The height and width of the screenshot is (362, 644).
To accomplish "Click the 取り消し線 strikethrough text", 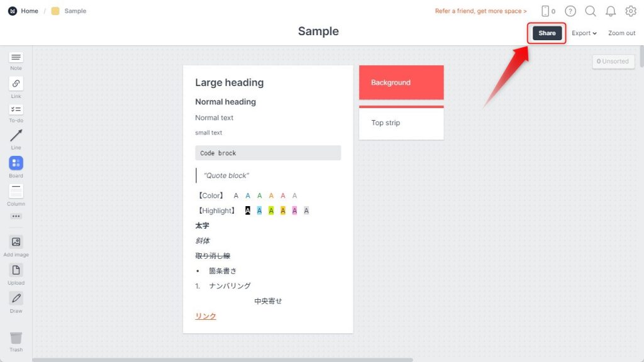I will click(x=213, y=256).
